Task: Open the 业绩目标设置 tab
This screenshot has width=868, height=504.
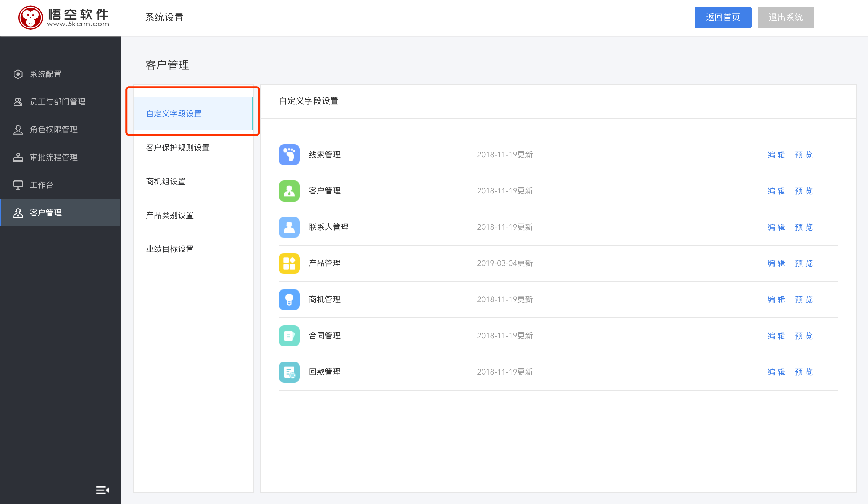Action: tap(194, 249)
